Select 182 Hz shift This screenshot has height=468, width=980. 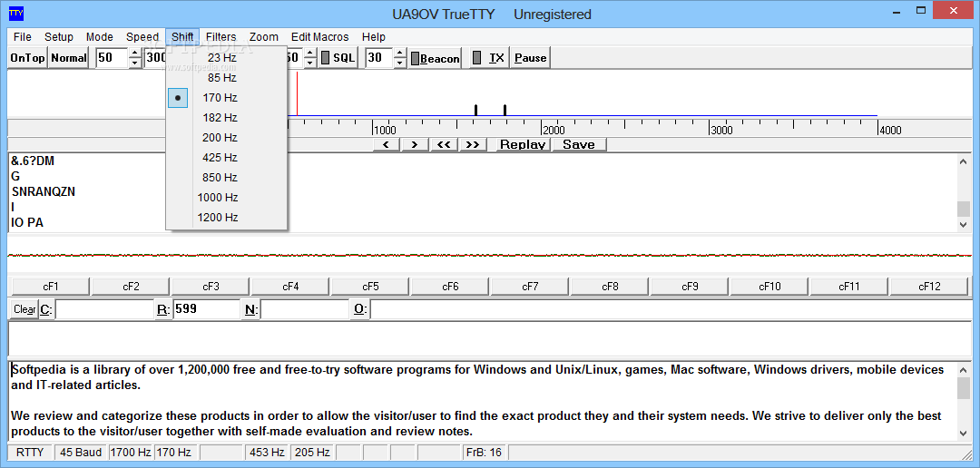(x=226, y=118)
